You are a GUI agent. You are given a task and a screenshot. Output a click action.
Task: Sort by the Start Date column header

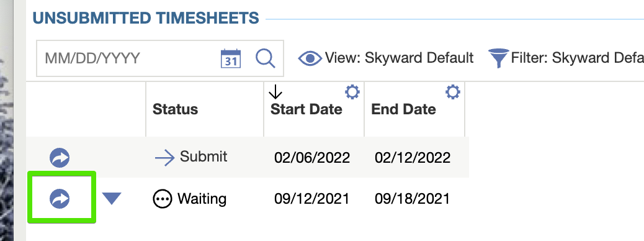point(306,109)
